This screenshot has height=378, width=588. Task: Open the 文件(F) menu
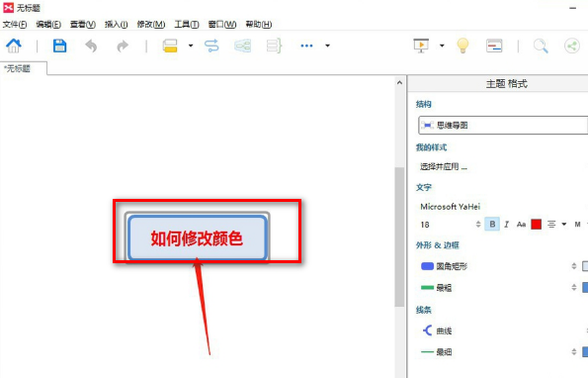coord(15,25)
